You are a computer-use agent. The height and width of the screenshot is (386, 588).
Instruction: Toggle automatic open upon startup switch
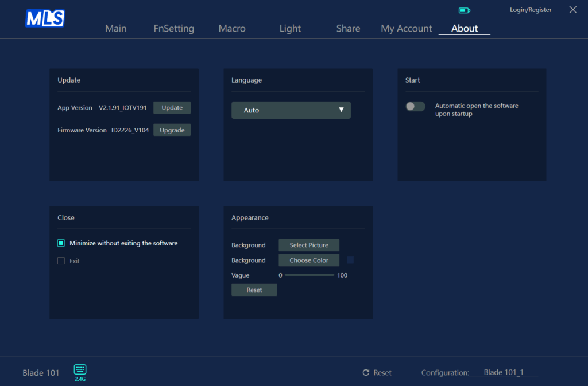(415, 106)
